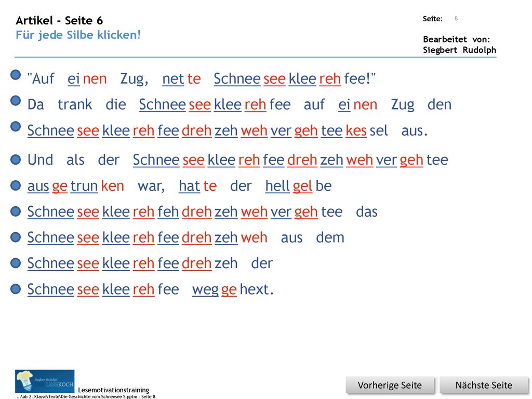Go back with "Vorherige Seite"

390,385
